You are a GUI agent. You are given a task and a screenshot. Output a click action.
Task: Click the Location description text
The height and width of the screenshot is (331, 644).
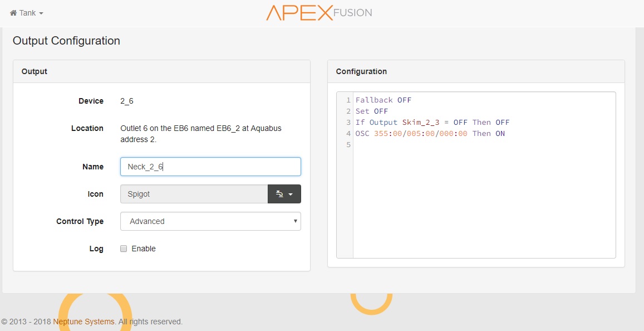coord(201,134)
